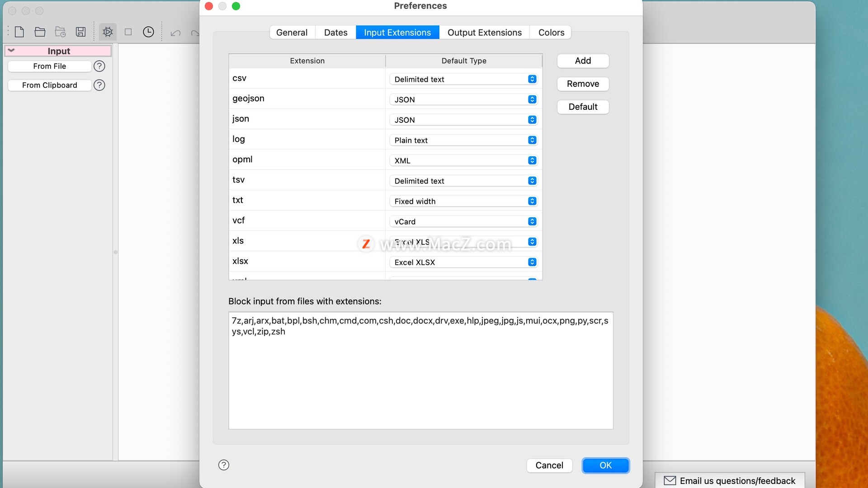Viewport: 868px width, 488px height.
Task: Open Default Type dropdown for vcf
Action: click(x=463, y=221)
